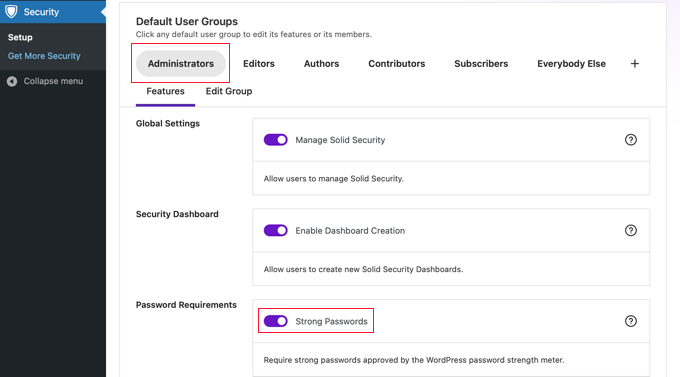Image resolution: width=680 pixels, height=377 pixels.
Task: Select the Features sub-tab
Action: (165, 91)
